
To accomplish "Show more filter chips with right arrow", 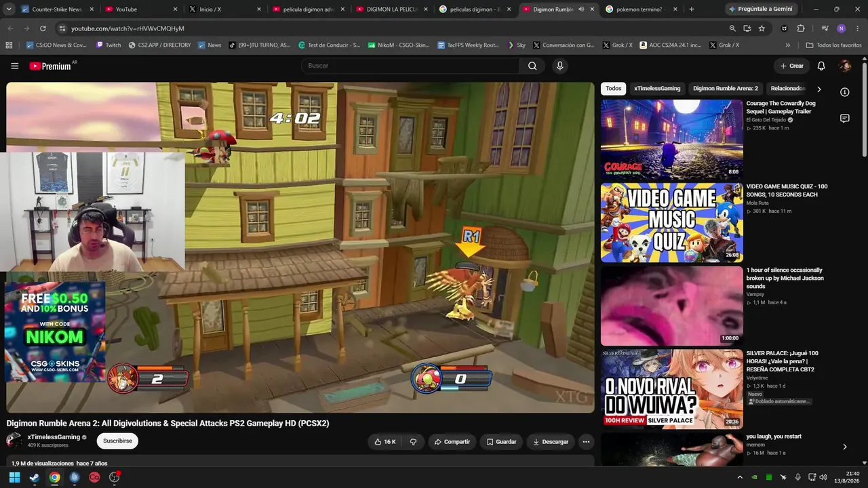I will point(818,89).
